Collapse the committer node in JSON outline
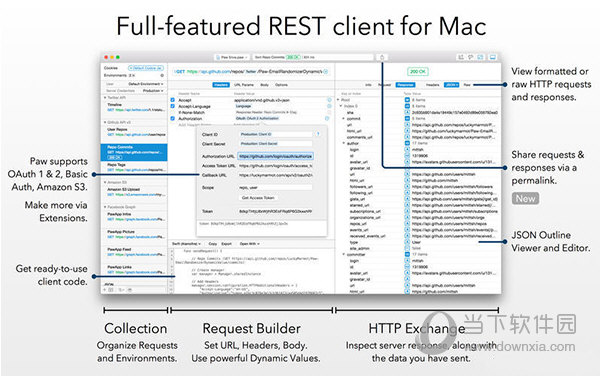Viewport: 600px width, 376px height. pos(344,254)
